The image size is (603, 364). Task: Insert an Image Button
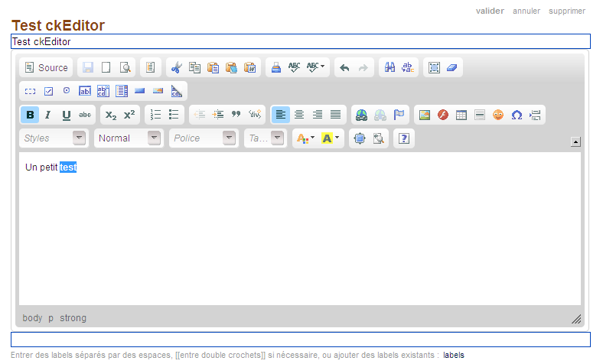(158, 91)
